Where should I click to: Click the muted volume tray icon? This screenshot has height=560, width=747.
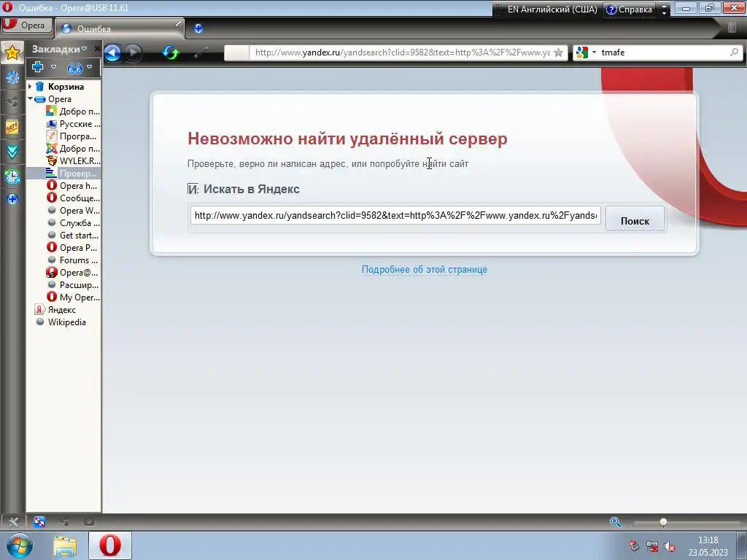click(670, 546)
